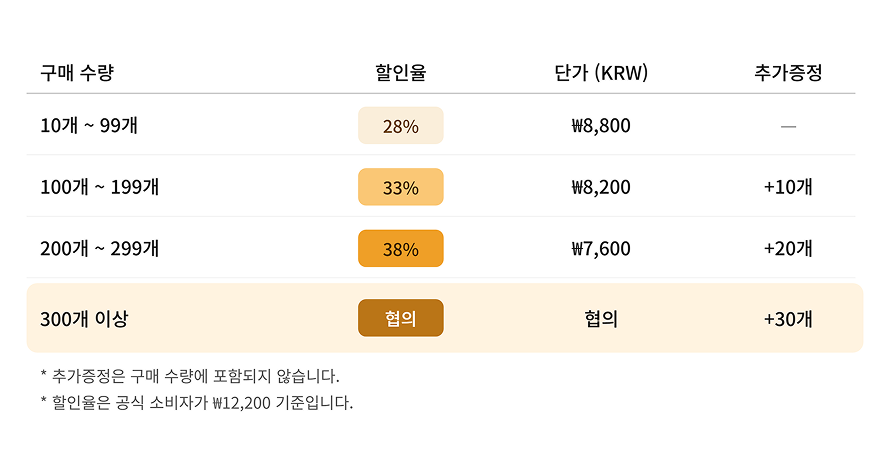Click the +10개 bonus cell
This screenshot has height=452, width=894.
click(x=788, y=187)
